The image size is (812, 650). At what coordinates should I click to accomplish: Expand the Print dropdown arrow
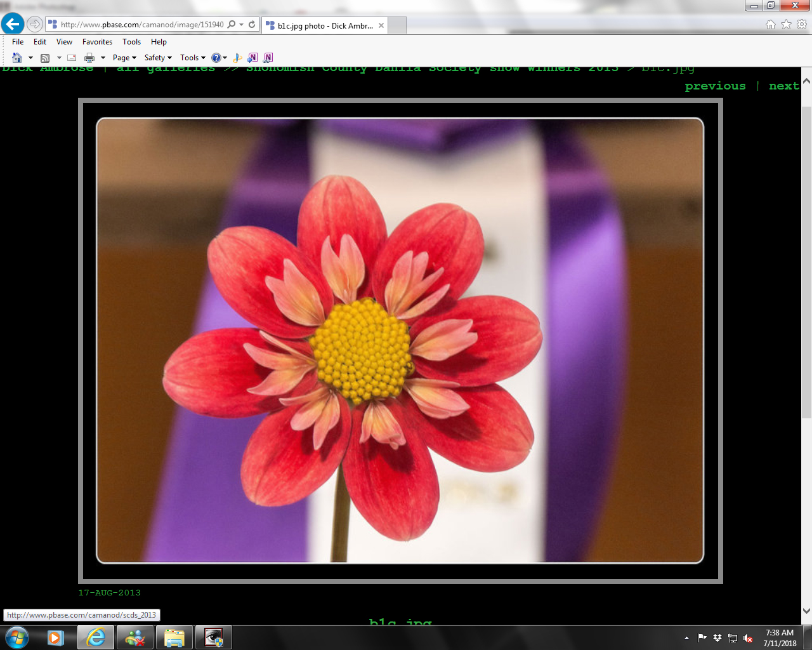click(103, 58)
